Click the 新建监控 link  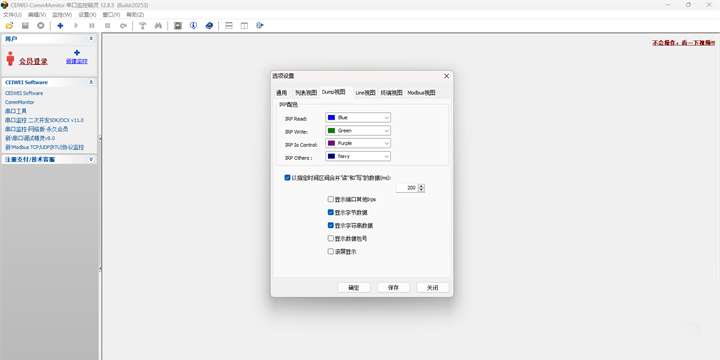tap(77, 61)
